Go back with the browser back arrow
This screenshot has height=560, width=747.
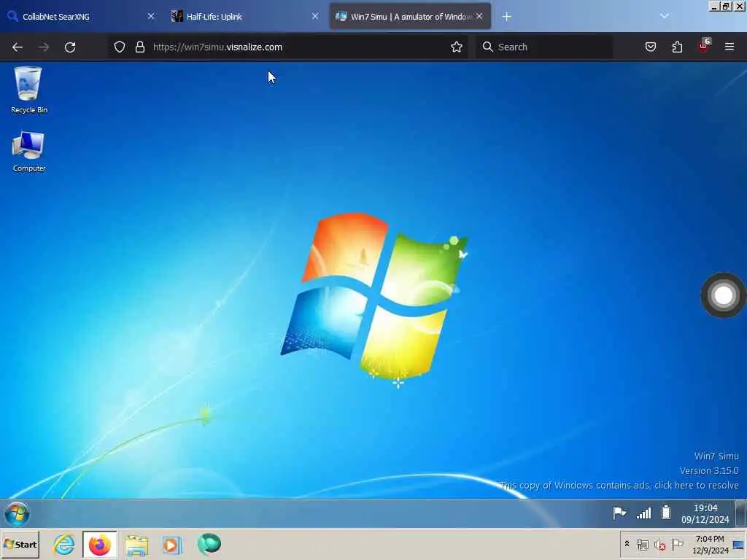(x=18, y=47)
